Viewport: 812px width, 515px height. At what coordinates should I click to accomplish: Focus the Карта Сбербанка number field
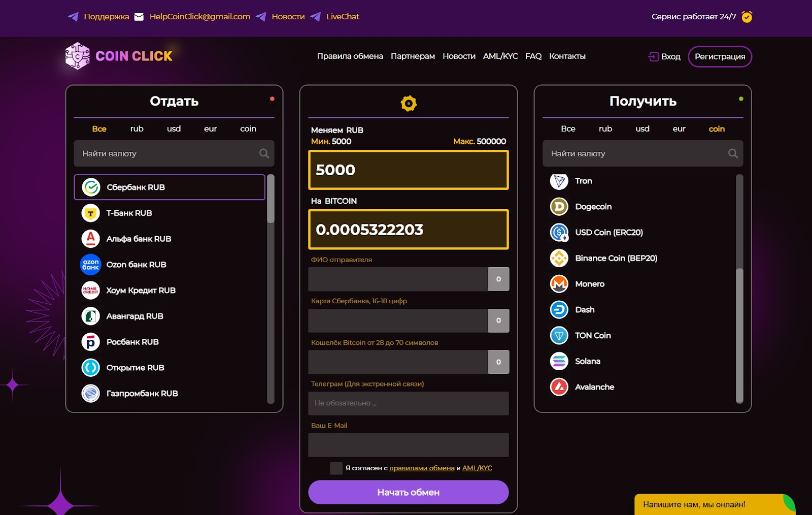tap(398, 320)
